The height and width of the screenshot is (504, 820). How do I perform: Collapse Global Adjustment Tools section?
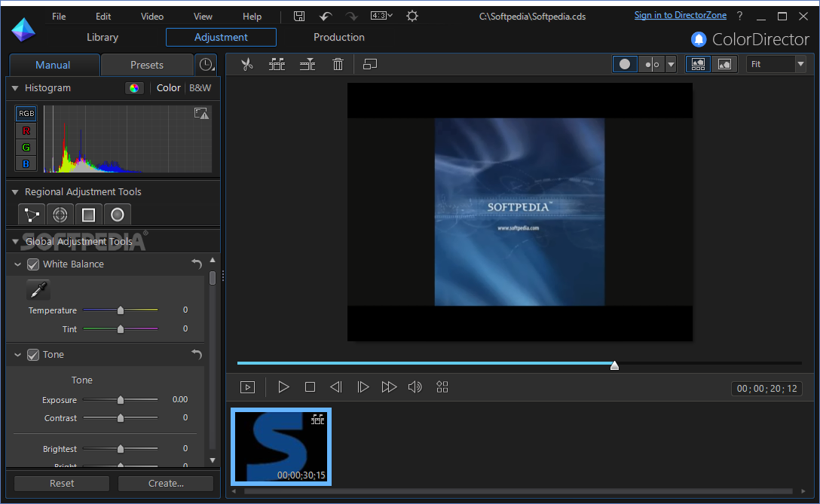point(15,242)
